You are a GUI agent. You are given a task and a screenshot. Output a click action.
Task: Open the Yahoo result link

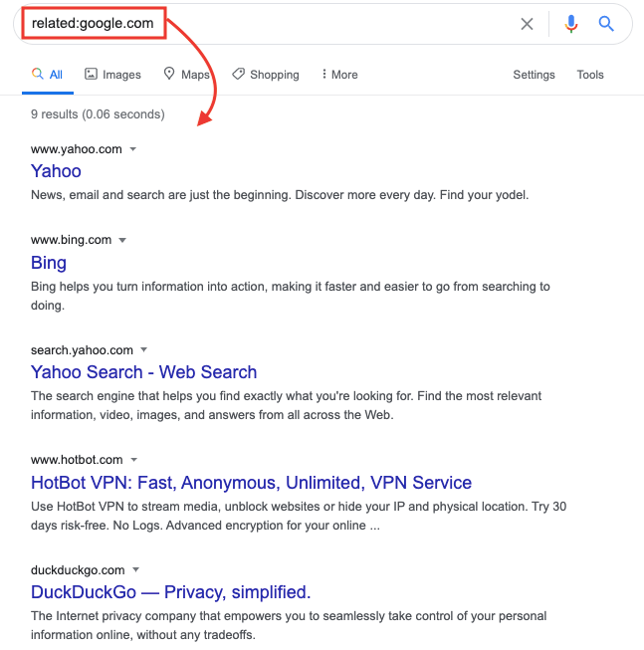(56, 171)
